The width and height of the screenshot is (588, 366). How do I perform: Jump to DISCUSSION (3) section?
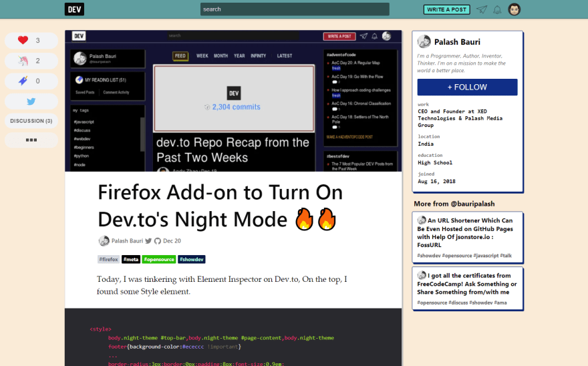[x=31, y=121]
